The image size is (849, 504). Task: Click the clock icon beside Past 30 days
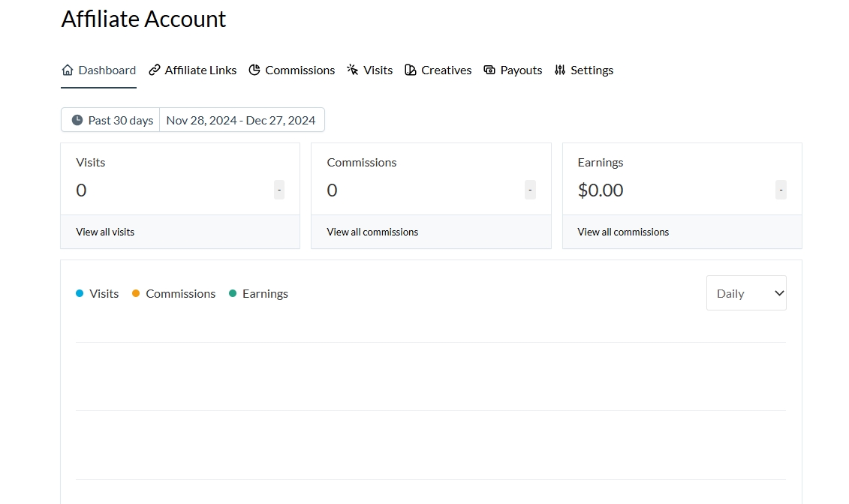pyautogui.click(x=77, y=120)
